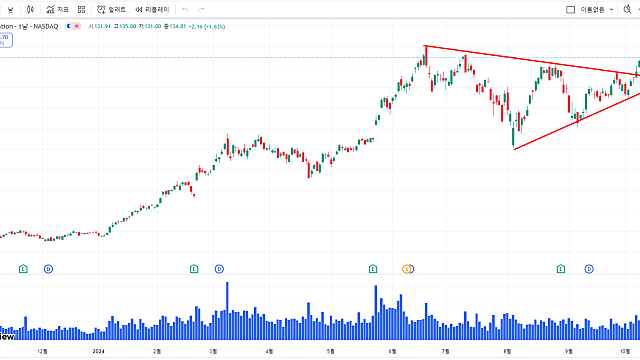Select the change value +2.16 (+1.63%)
The height and width of the screenshot is (360, 640).
pyautogui.click(x=207, y=27)
